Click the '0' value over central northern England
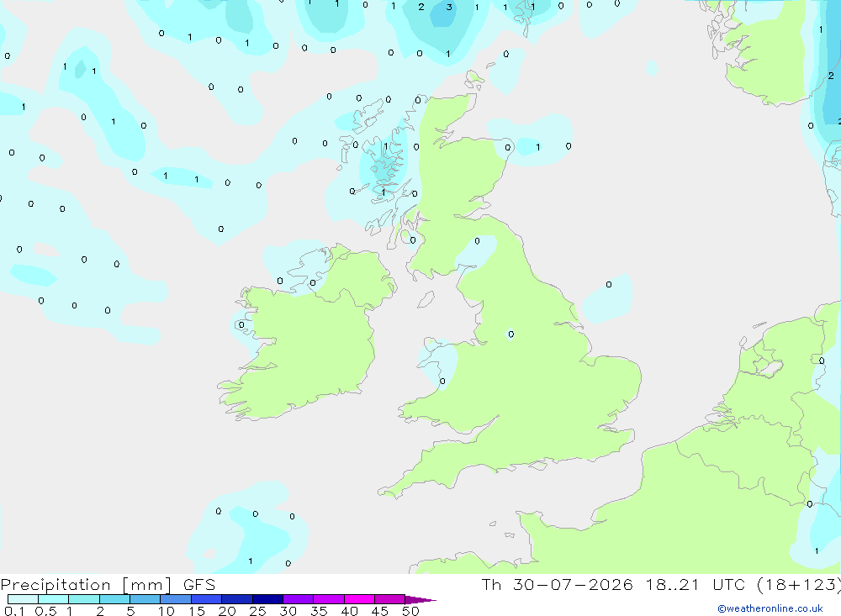The width and height of the screenshot is (841, 616). 511,334
